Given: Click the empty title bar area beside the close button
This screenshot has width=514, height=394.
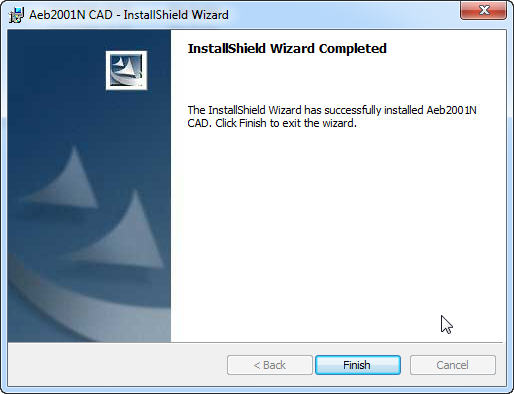Looking at the screenshot, I should (343, 15).
